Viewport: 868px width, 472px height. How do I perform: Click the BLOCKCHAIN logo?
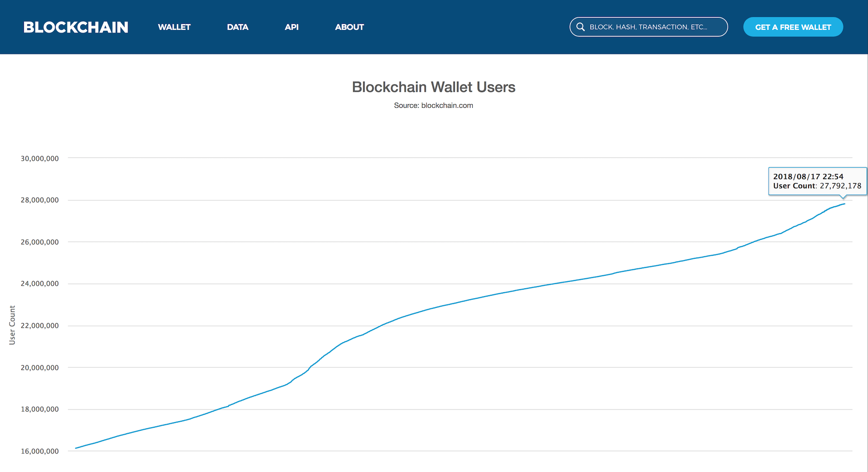pos(76,27)
